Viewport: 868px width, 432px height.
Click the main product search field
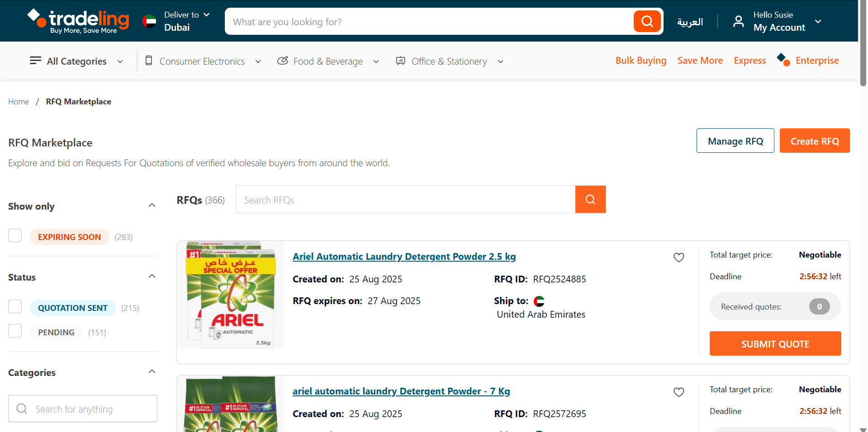click(429, 21)
